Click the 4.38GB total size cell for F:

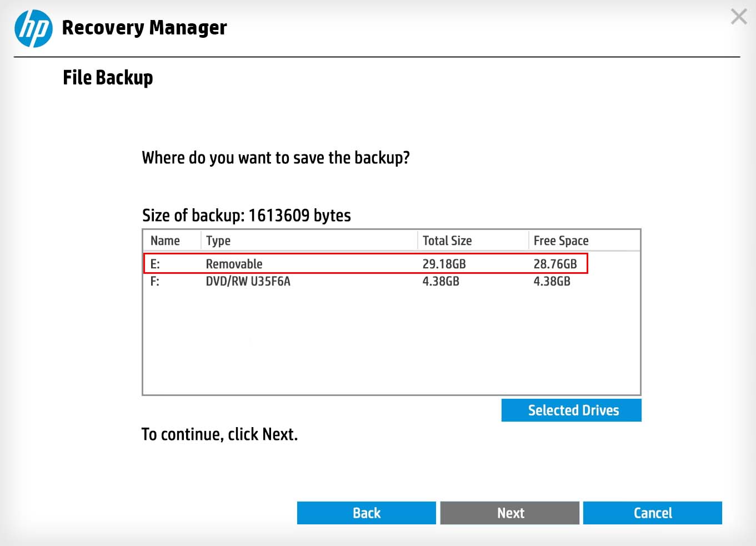click(440, 281)
